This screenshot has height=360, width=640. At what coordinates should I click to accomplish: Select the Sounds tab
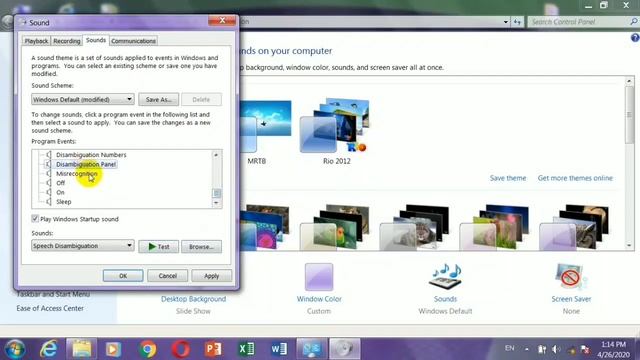coord(96,40)
